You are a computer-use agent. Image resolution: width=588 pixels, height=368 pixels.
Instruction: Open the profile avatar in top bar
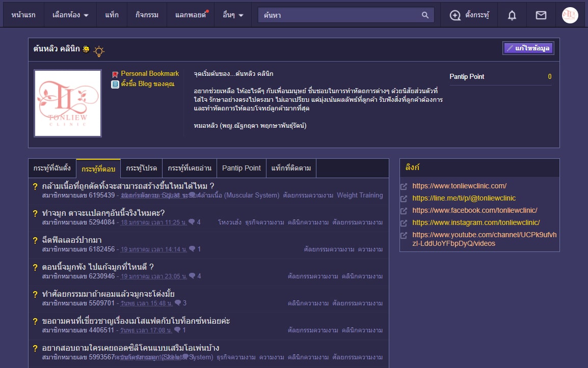point(570,15)
